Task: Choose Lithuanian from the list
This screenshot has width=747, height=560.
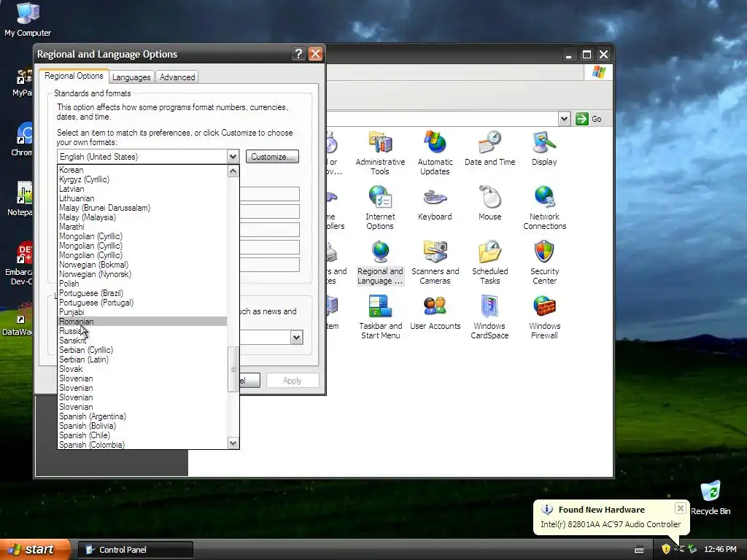Action: click(x=142, y=198)
